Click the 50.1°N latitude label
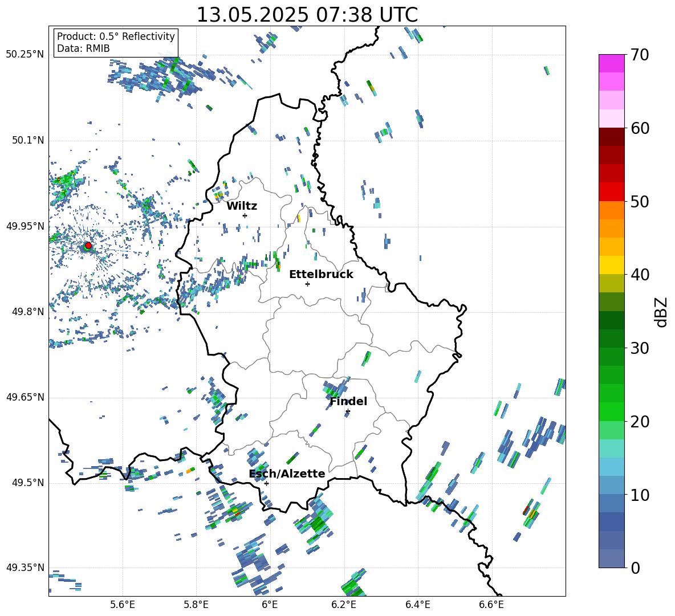 [x=28, y=140]
